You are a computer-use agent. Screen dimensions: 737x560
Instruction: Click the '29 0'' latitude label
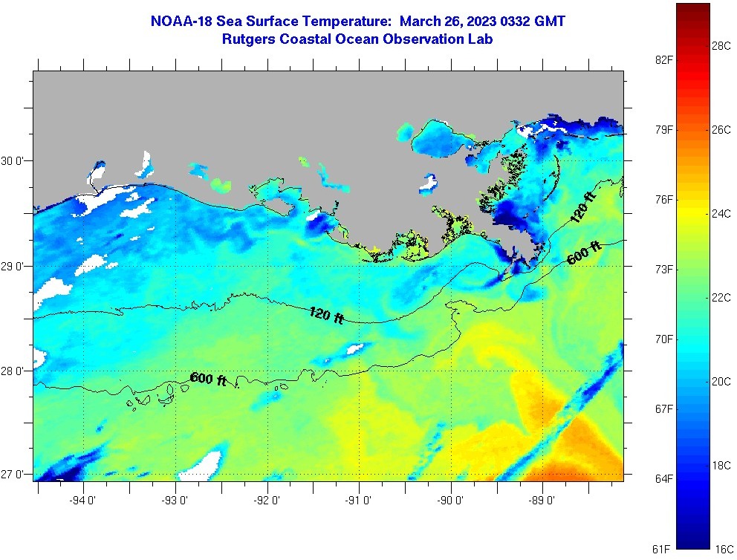[11, 267]
